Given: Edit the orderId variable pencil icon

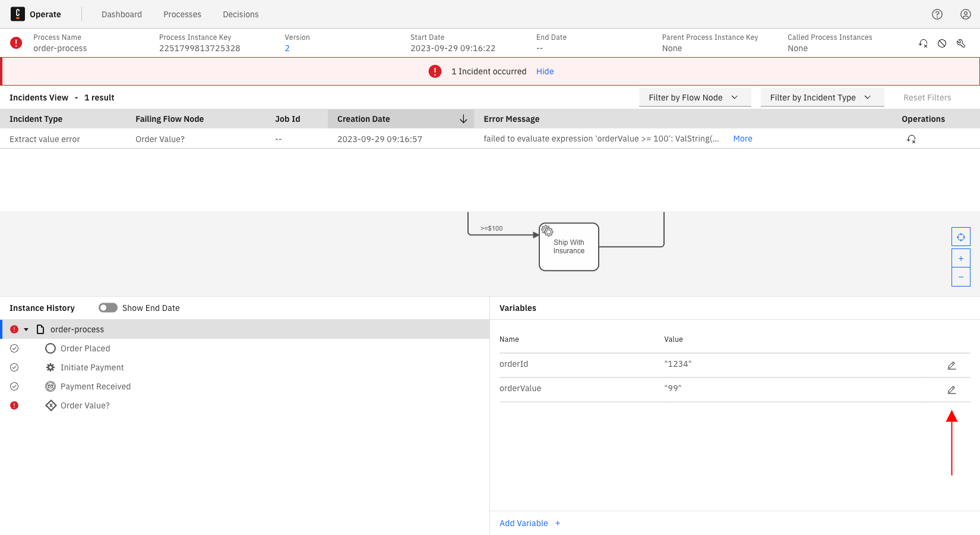Looking at the screenshot, I should pyautogui.click(x=951, y=366).
